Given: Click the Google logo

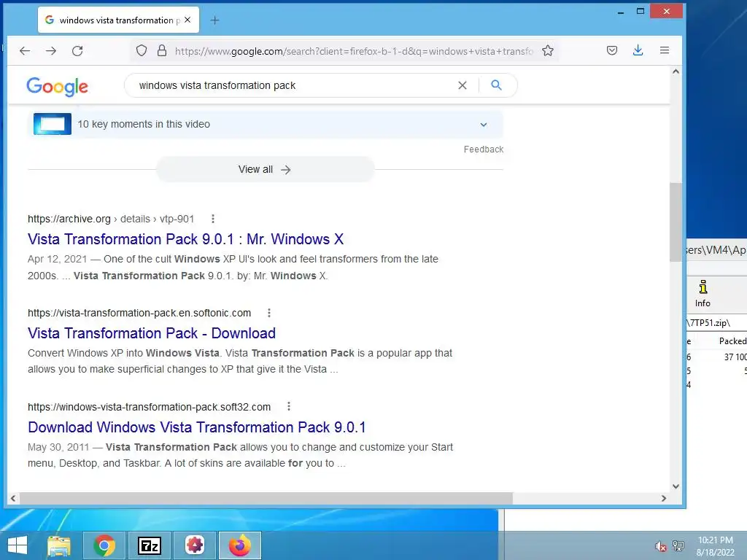Looking at the screenshot, I should (x=57, y=86).
